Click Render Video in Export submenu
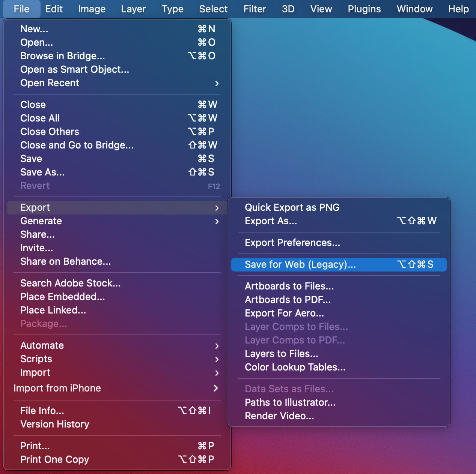 click(x=279, y=416)
